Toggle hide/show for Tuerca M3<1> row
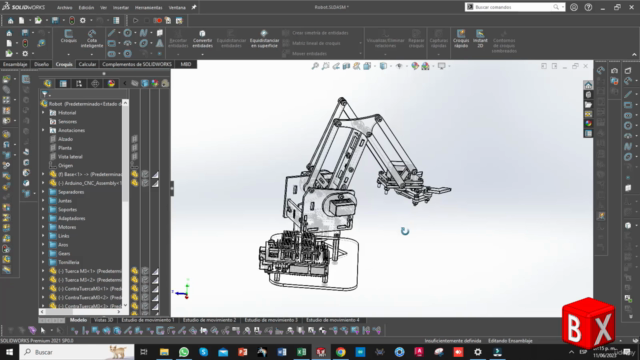The height and width of the screenshot is (360, 640). pos(134,271)
